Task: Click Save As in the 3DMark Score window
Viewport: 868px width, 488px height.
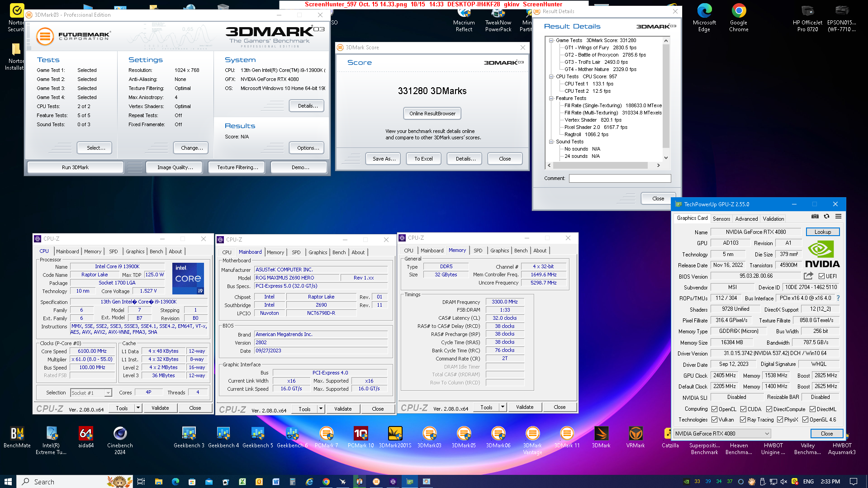Action: 384,159
